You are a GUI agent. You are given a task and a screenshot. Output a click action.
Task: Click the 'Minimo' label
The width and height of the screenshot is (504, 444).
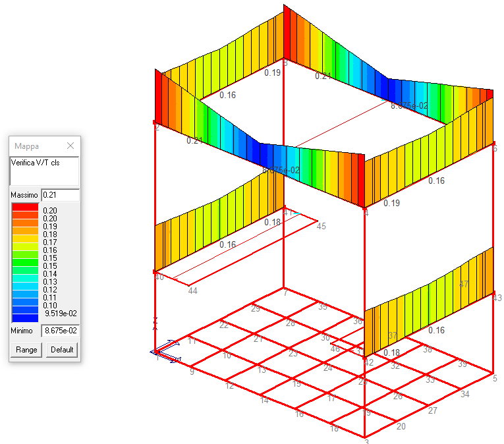point(22,331)
